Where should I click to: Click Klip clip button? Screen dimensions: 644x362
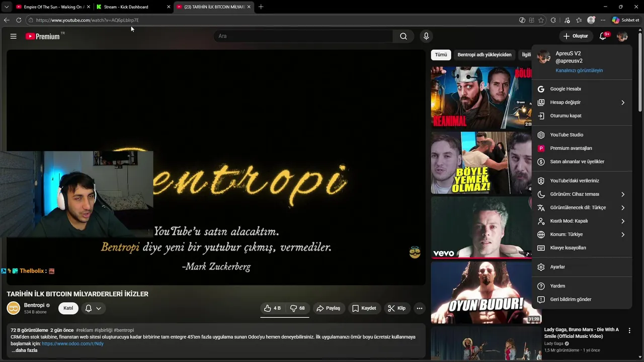click(x=396, y=308)
